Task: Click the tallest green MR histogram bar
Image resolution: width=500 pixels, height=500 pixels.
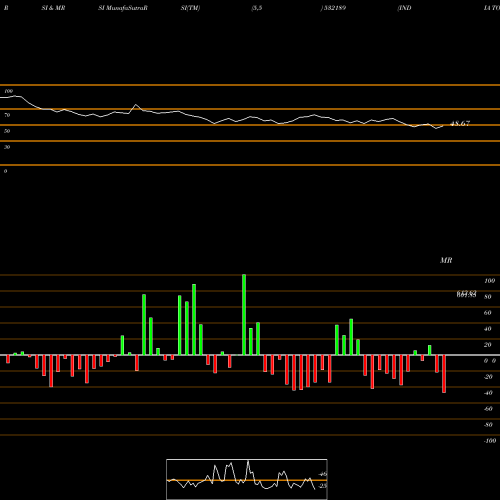Action: 244,315
